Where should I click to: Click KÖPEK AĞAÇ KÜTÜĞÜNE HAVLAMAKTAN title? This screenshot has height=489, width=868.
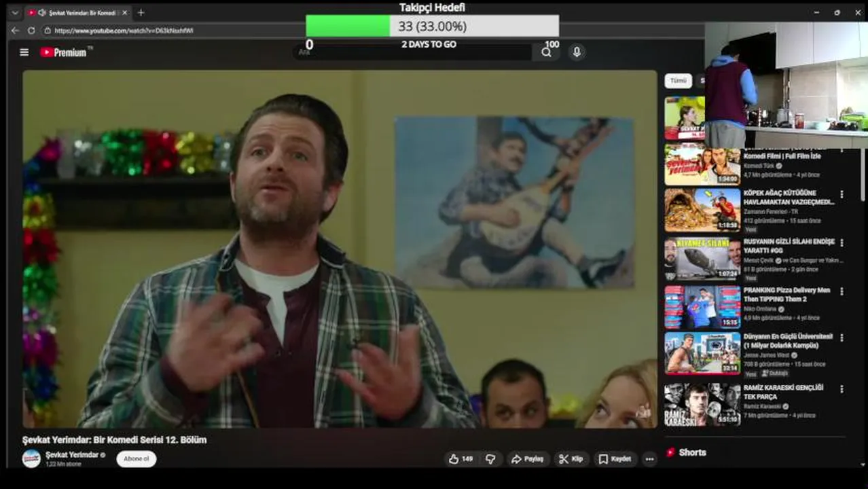(789, 197)
